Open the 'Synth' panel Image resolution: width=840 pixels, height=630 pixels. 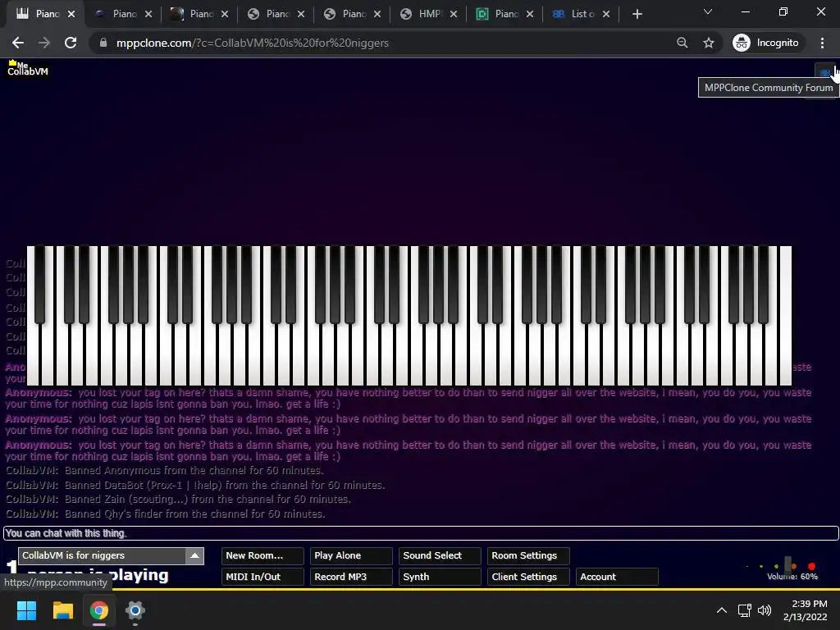(440, 577)
